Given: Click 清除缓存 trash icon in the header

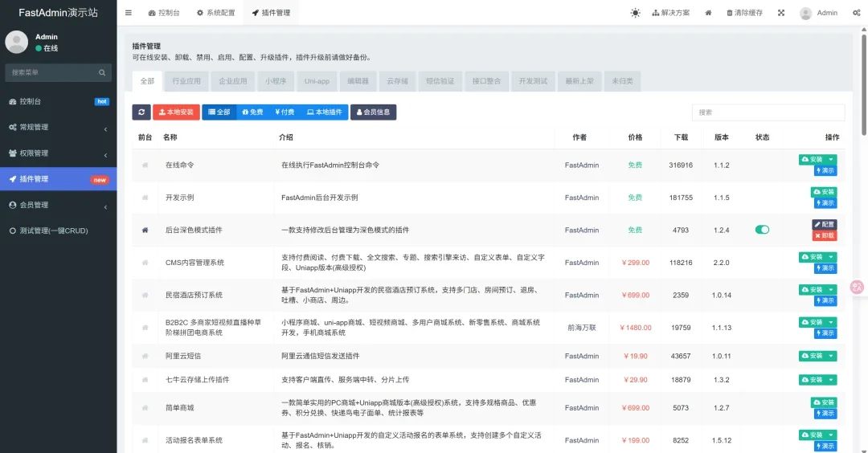Looking at the screenshot, I should coord(744,13).
